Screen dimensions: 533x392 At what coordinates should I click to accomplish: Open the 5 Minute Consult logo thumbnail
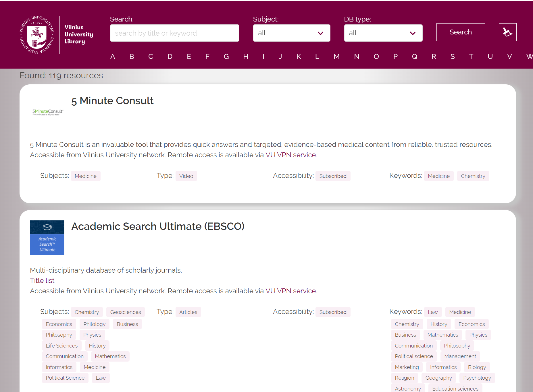pyautogui.click(x=47, y=112)
